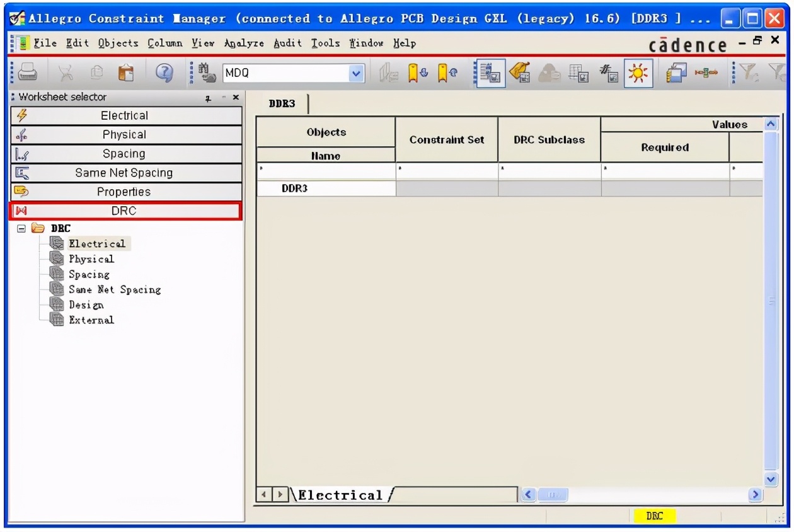The width and height of the screenshot is (794, 532).
Task: Select External in the DRC tree
Action: (91, 320)
